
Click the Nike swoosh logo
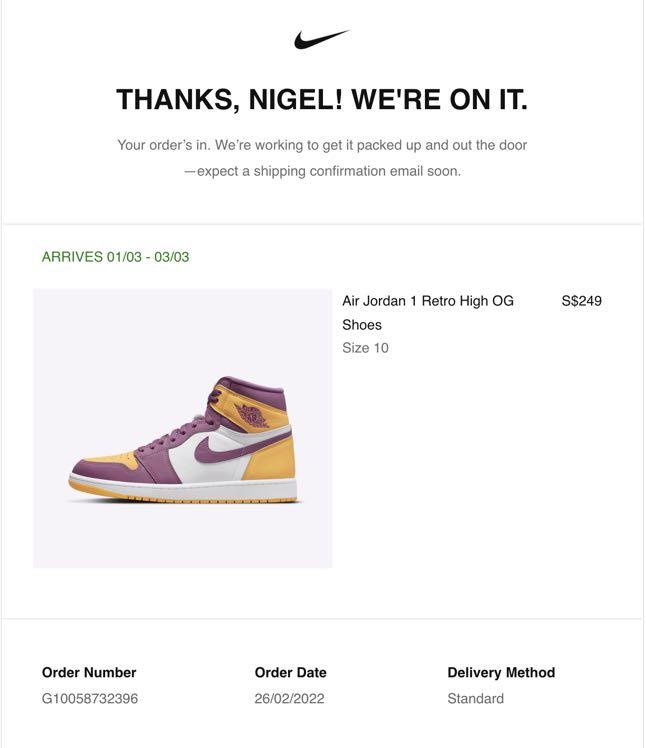(x=322, y=40)
